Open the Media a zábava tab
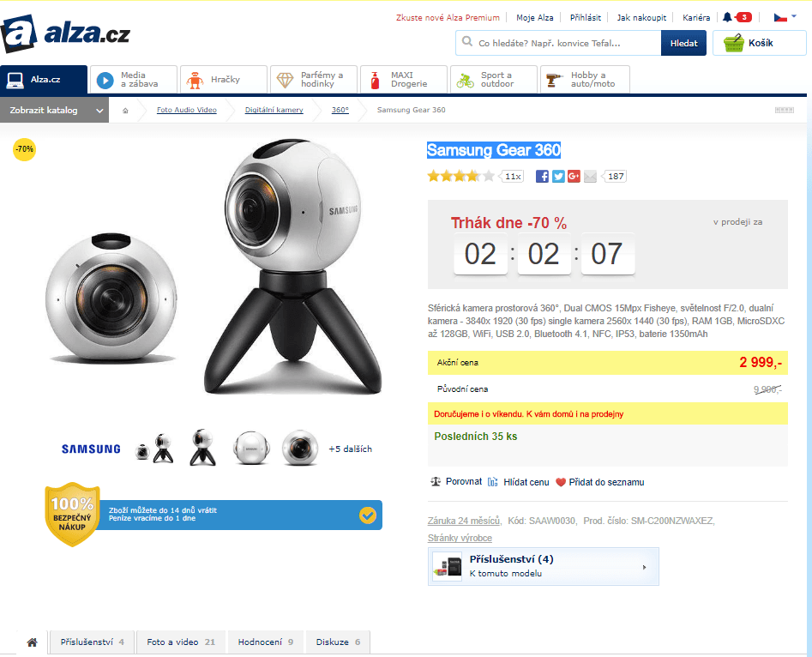812x657 pixels. pos(134,79)
